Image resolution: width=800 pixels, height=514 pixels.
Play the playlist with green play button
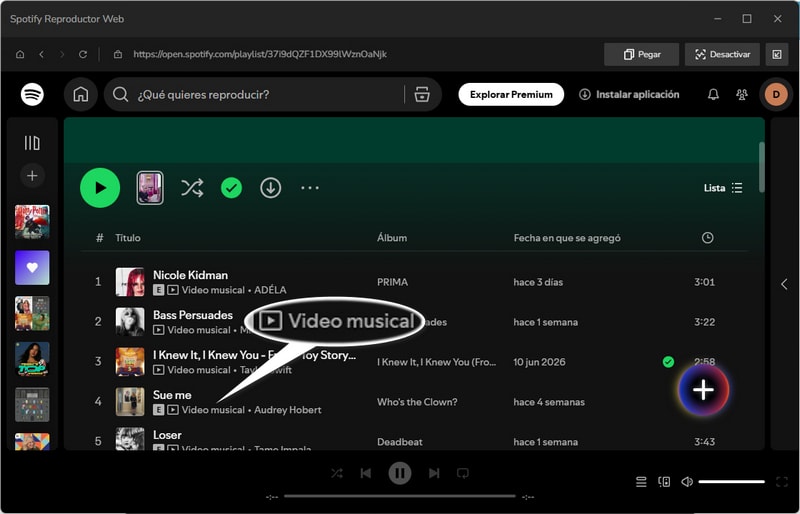pyautogui.click(x=100, y=188)
